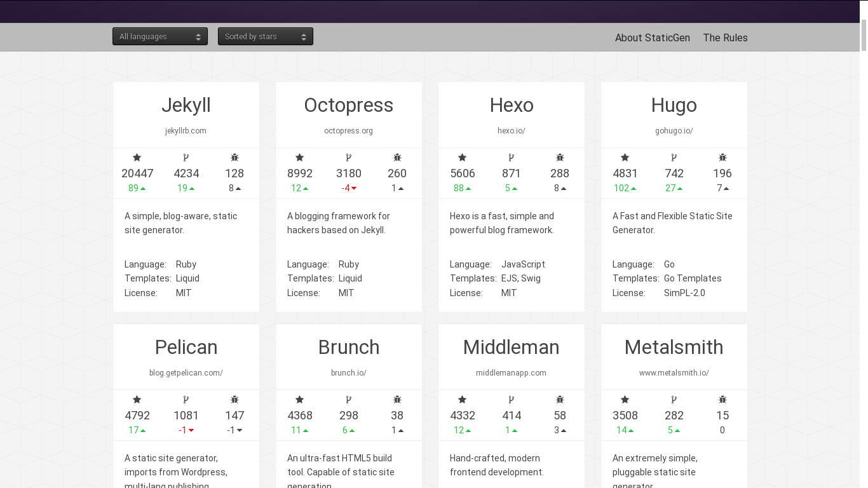Click the octopress.org URL text
Image resolution: width=868 pixels, height=488 pixels.
pos(349,131)
